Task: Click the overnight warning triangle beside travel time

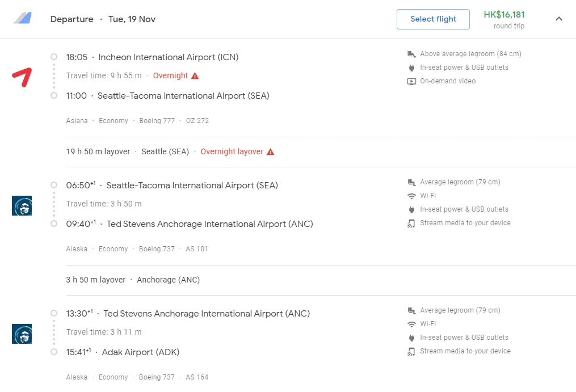Action: [195, 76]
